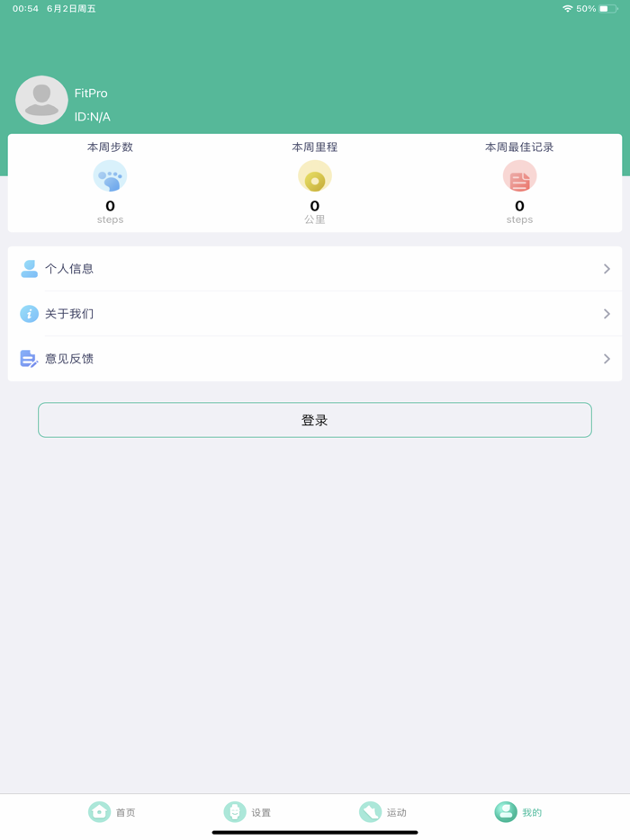Viewport: 630px width, 840px height.
Task: Switch to the 设置 tab label
Action: coord(261,813)
